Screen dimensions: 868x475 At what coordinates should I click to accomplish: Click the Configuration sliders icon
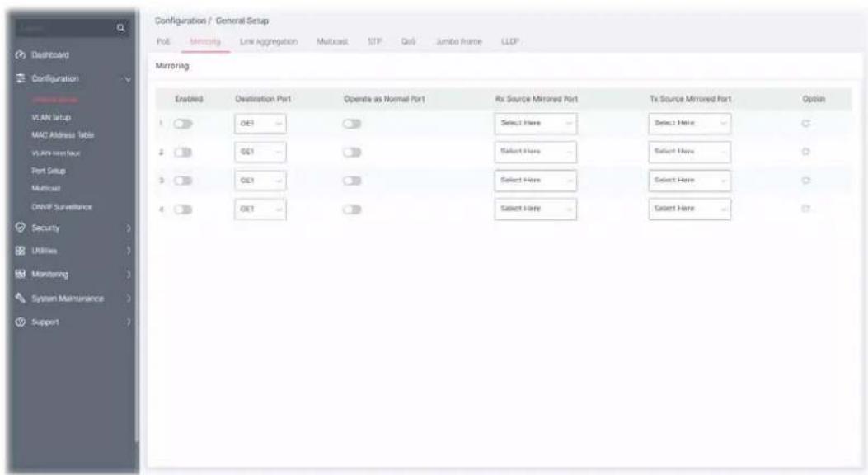tap(21, 78)
